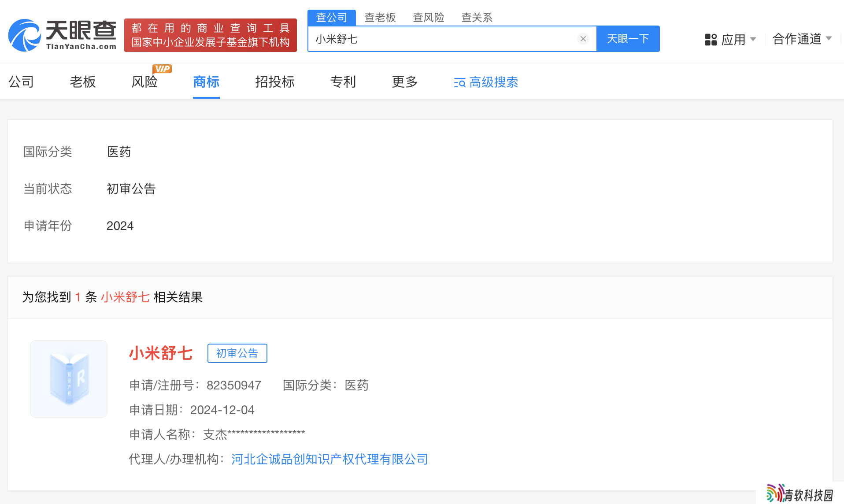Click the masked applicant name 支杰***

pos(254,435)
